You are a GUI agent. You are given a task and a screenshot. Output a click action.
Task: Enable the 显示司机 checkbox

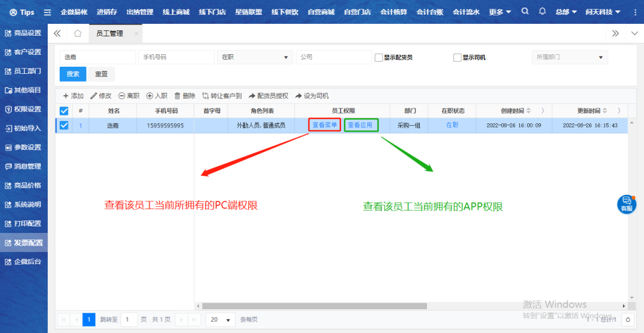coord(457,58)
